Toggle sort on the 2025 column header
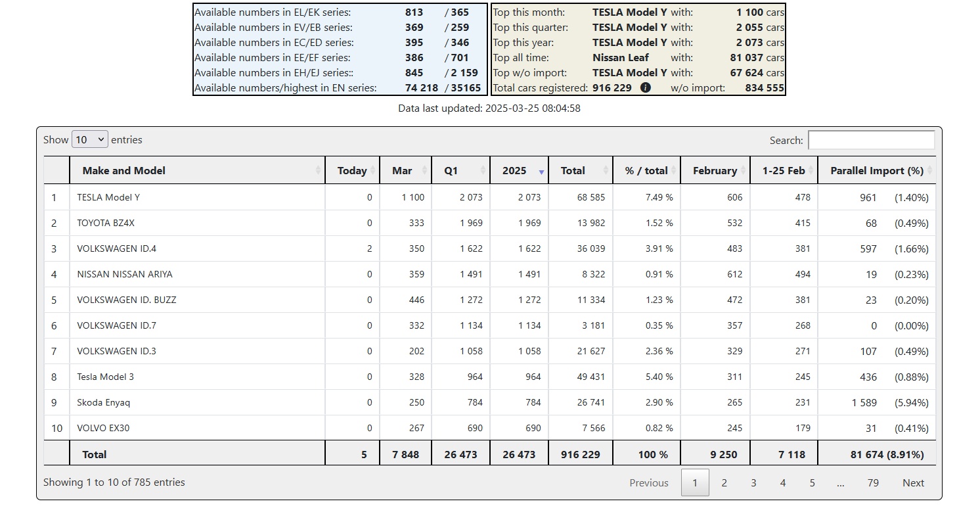This screenshot has width=980, height=516. coord(519,170)
